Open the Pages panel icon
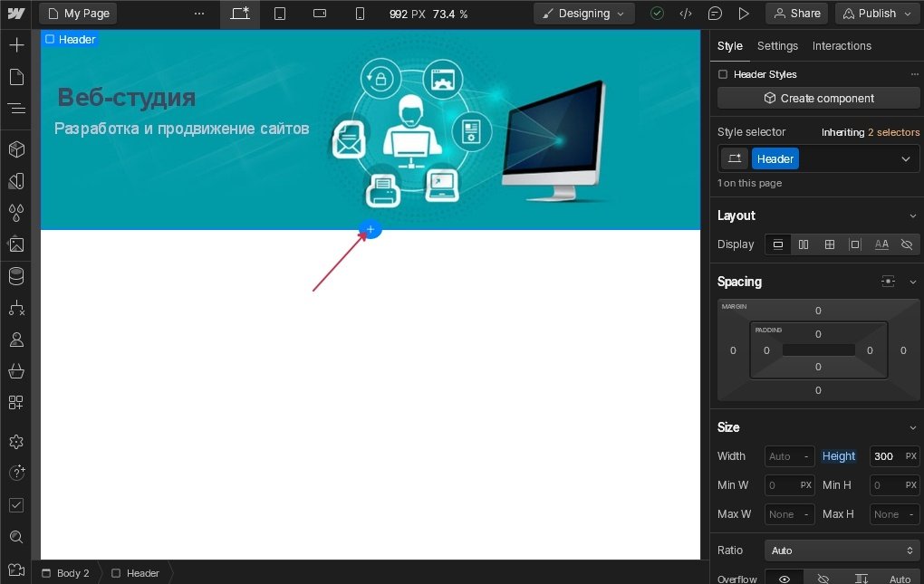Screen dimensions: 924x584 coord(16,77)
